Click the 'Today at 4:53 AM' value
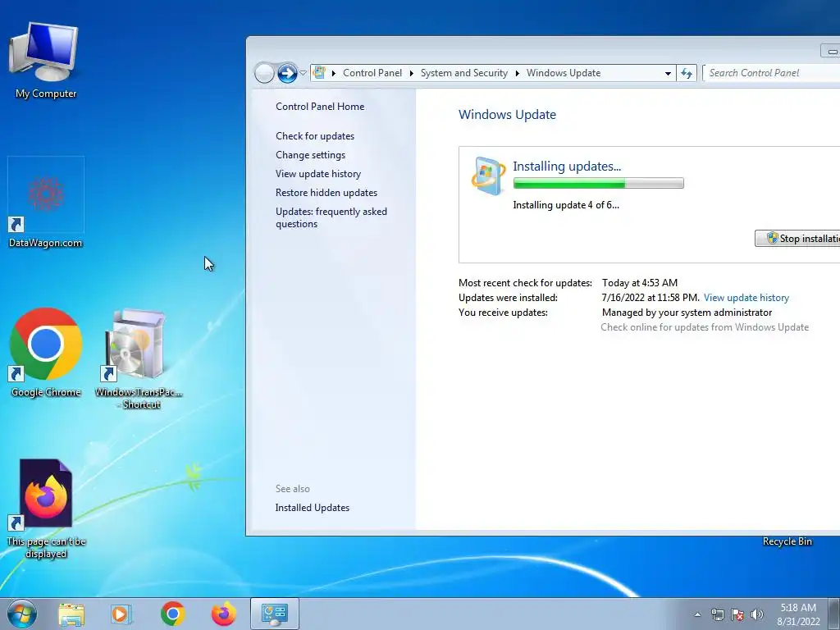The image size is (840, 630). tap(640, 283)
